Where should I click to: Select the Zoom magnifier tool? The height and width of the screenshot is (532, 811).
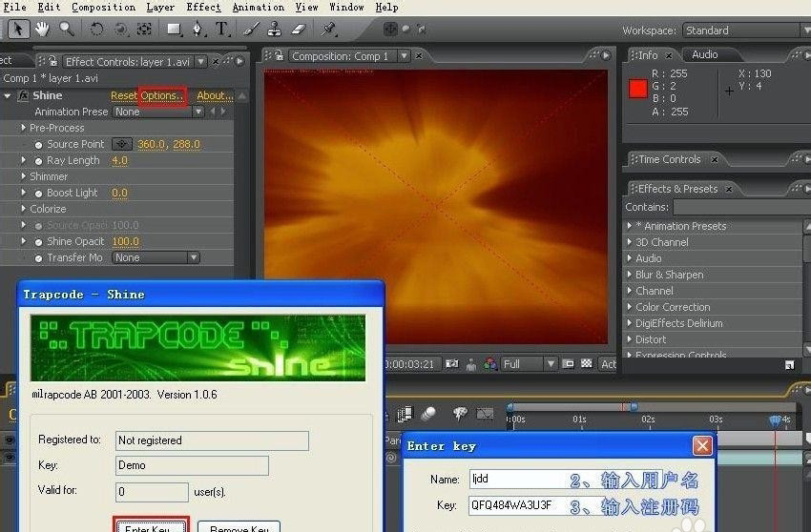click(x=66, y=29)
